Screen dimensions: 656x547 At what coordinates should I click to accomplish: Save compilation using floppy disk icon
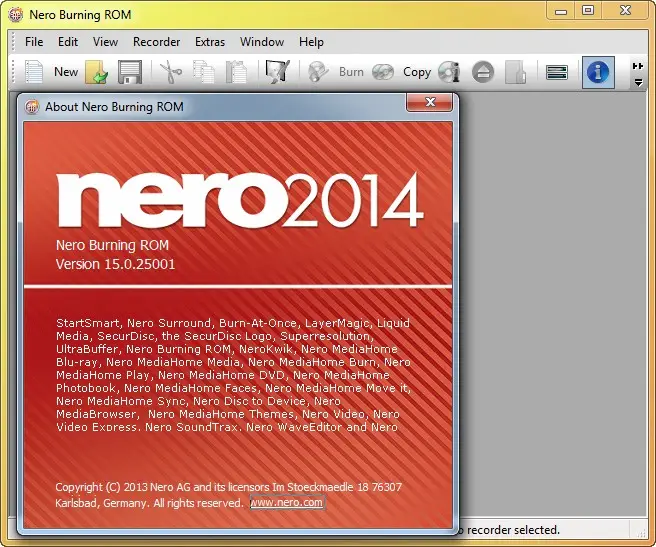(130, 72)
